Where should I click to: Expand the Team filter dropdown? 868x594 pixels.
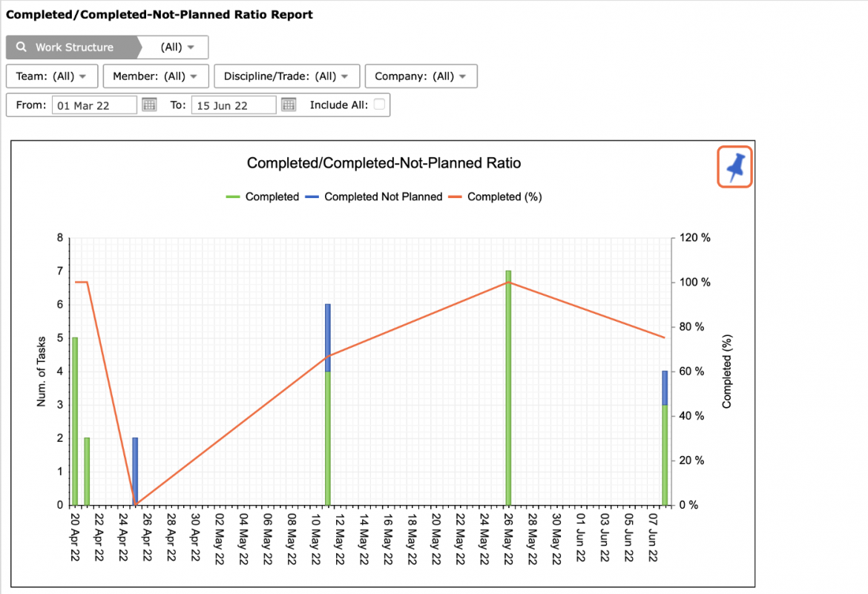coord(52,76)
